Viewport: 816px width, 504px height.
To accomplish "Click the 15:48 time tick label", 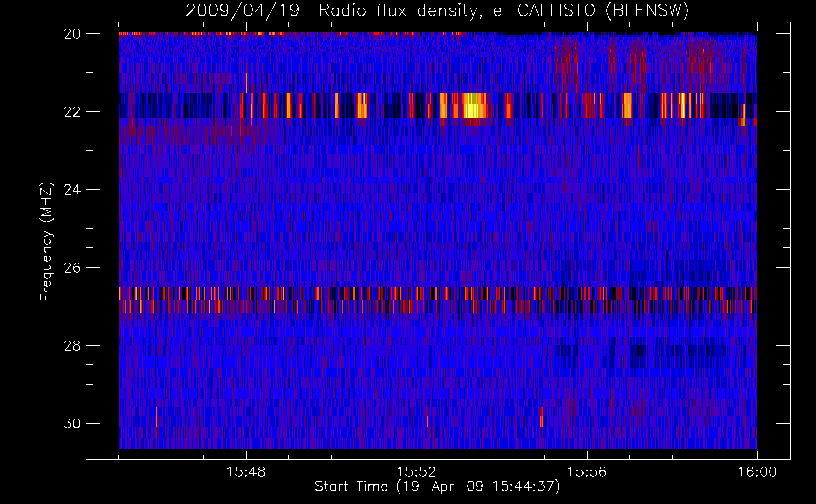I will click(x=246, y=472).
